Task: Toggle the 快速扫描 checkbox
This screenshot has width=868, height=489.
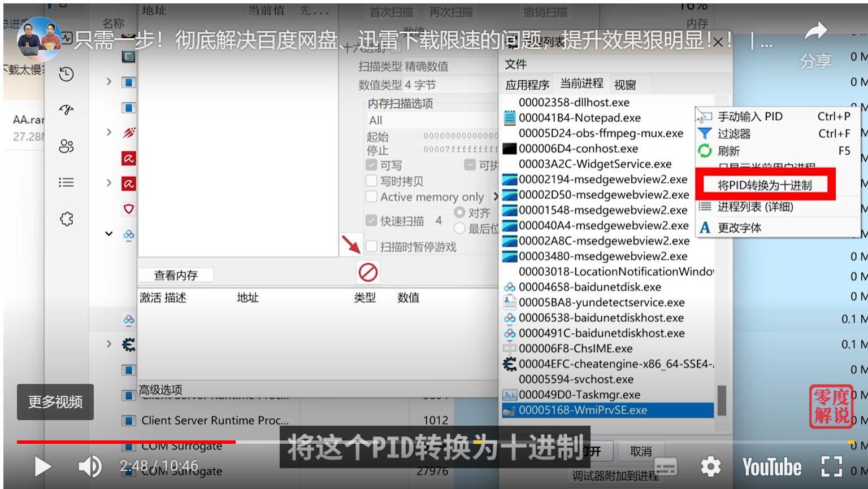Action: [371, 221]
